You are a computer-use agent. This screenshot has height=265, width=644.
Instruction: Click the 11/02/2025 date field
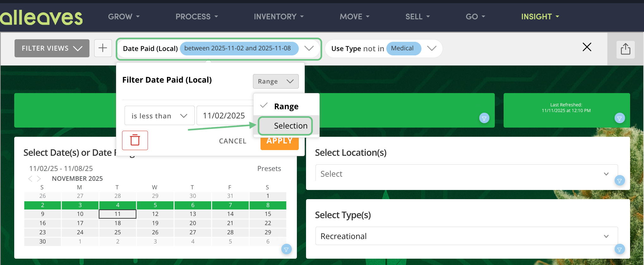coord(225,116)
